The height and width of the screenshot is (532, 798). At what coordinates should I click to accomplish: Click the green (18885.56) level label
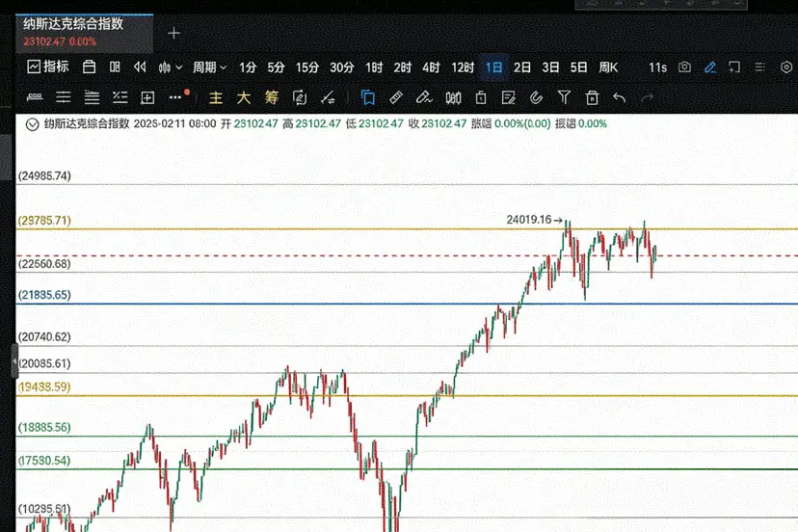(x=44, y=427)
